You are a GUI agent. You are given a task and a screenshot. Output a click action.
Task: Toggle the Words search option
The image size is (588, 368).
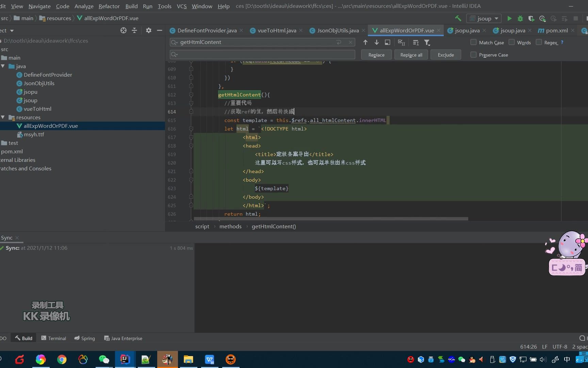click(x=512, y=42)
